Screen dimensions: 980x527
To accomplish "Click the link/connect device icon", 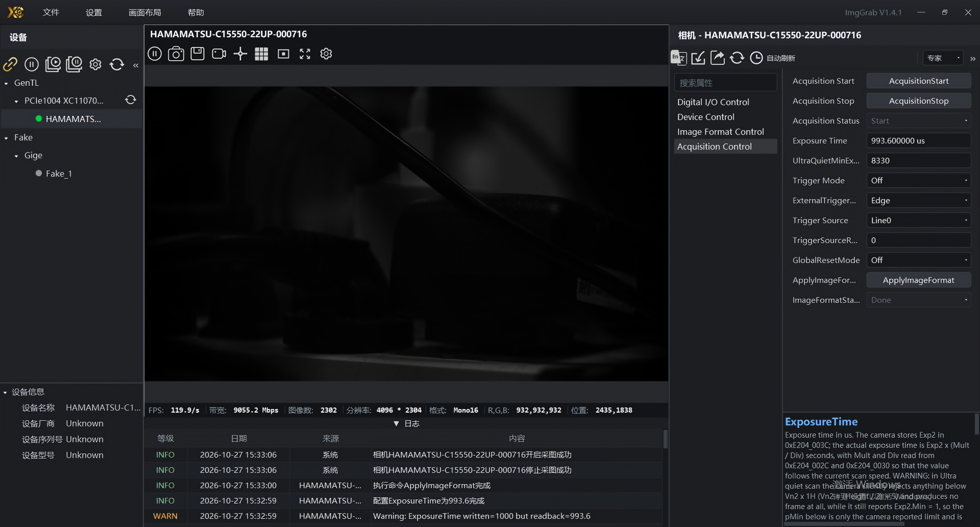I will (10, 64).
